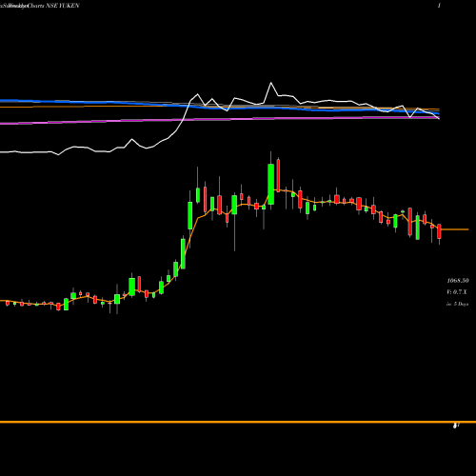Viewport: 476px width, 476px height.
Task: Select the tallest green candle at the price peak
Action: 270,184
